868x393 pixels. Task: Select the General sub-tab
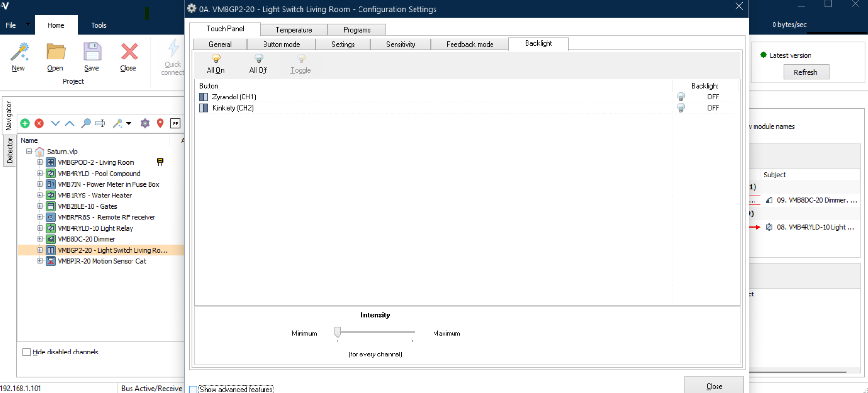pyautogui.click(x=220, y=44)
